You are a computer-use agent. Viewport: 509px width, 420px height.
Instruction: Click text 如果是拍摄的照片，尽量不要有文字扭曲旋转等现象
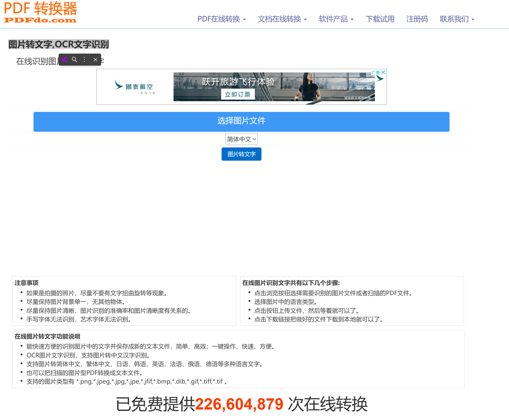pyautogui.click(x=97, y=293)
